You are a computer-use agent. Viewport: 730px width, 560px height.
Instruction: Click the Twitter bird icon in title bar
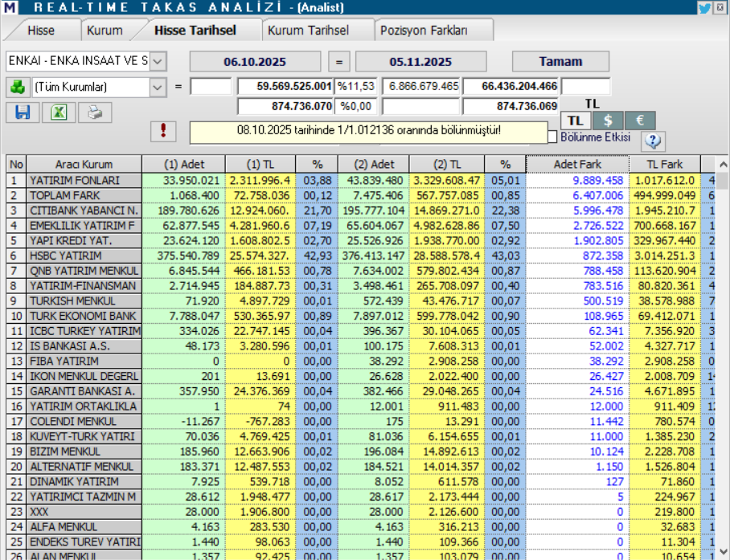point(704,8)
